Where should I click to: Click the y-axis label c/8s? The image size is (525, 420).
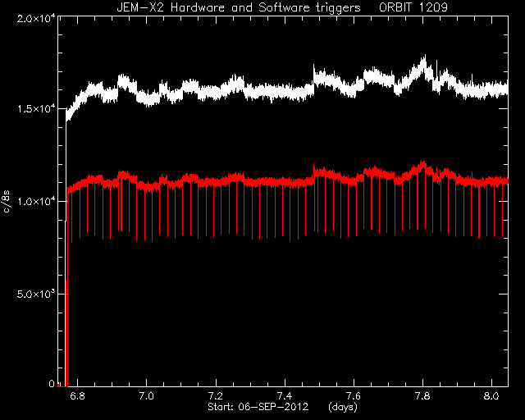click(x=7, y=202)
